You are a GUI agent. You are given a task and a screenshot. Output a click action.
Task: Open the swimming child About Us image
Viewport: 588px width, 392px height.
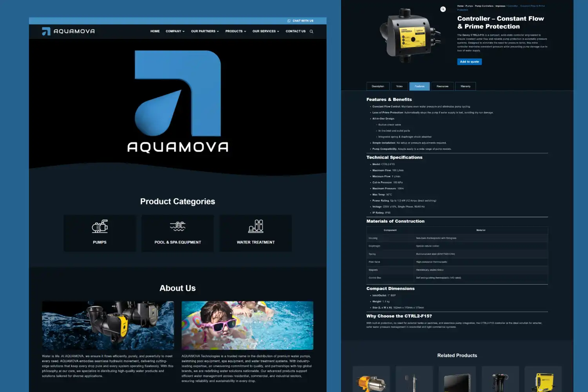tap(247, 325)
